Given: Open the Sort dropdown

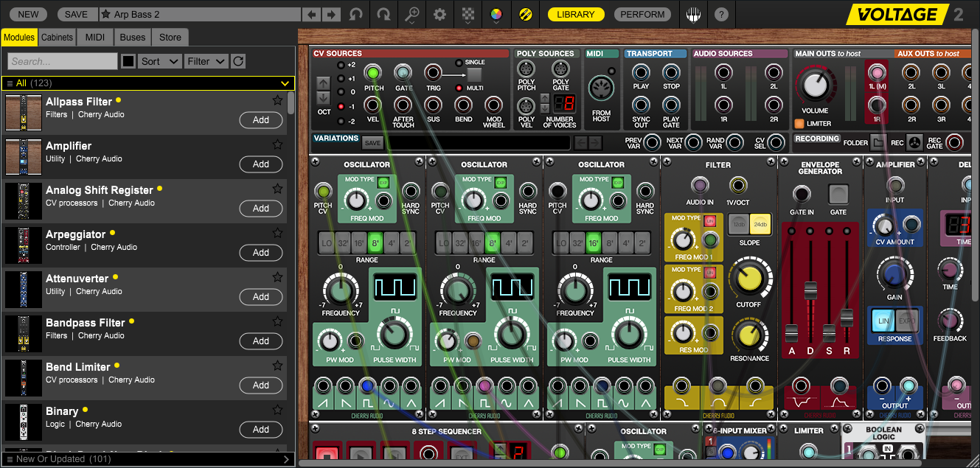Looking at the screenshot, I should coord(159,61).
